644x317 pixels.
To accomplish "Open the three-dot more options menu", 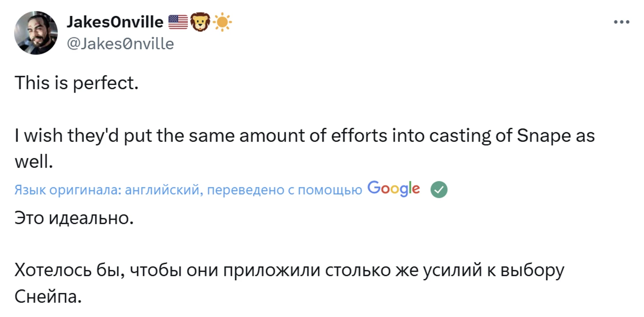I will coord(622,22).
